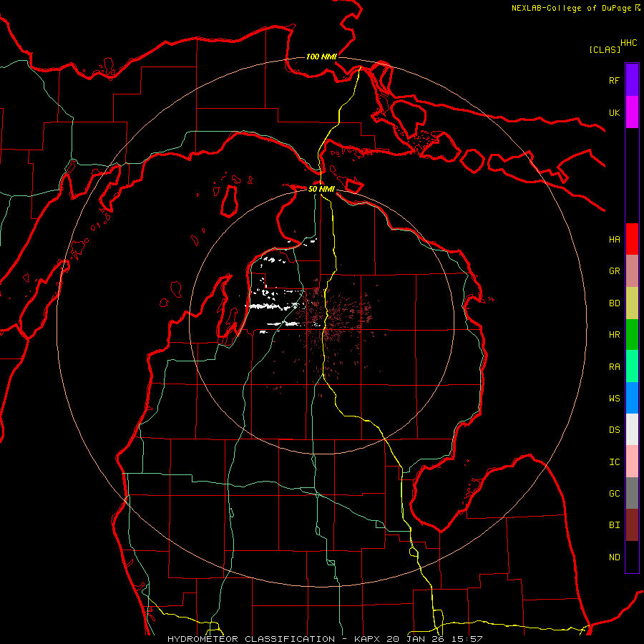Click the HR green legend swatch
644x644 pixels.
[632, 334]
